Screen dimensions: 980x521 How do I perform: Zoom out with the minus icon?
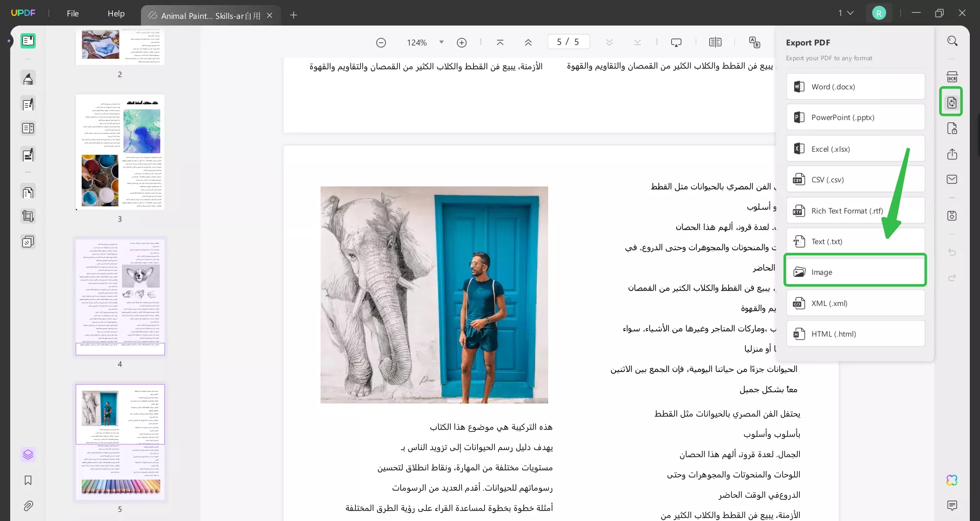[381, 42]
